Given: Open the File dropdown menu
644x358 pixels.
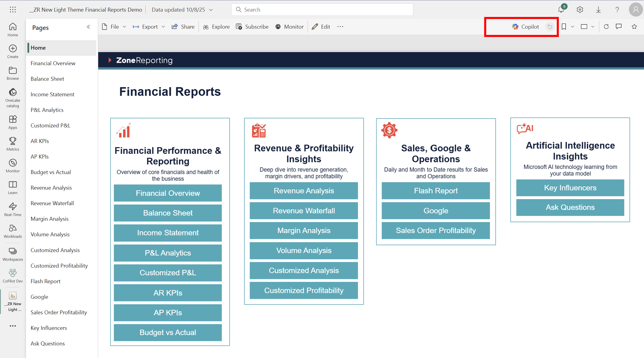Looking at the screenshot, I should click(114, 27).
